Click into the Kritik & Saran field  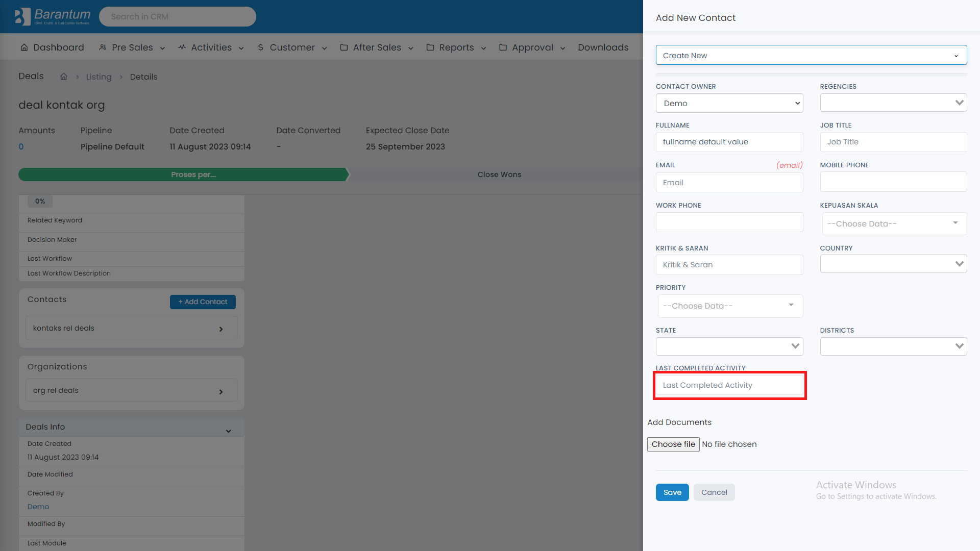(x=729, y=265)
